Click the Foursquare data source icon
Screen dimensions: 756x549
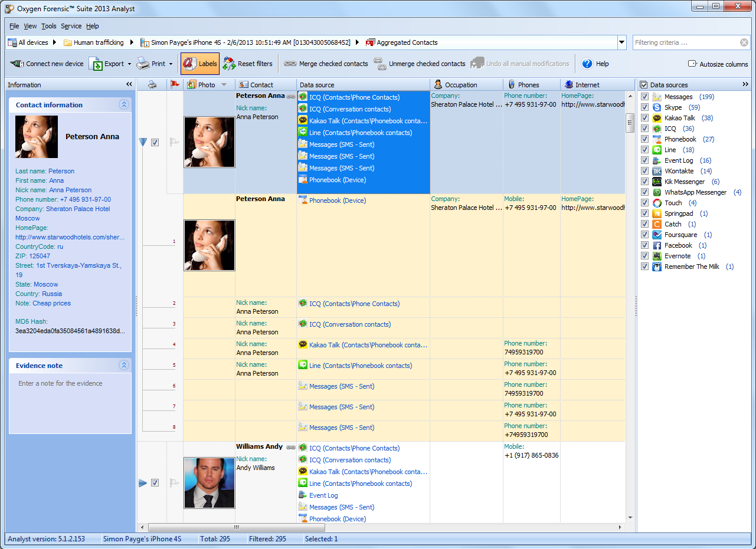[x=657, y=235]
